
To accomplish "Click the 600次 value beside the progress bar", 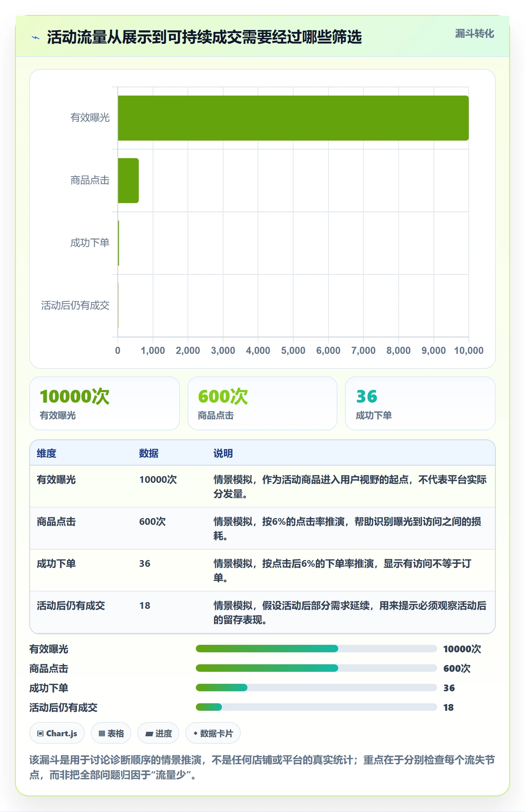I will click(457, 668).
